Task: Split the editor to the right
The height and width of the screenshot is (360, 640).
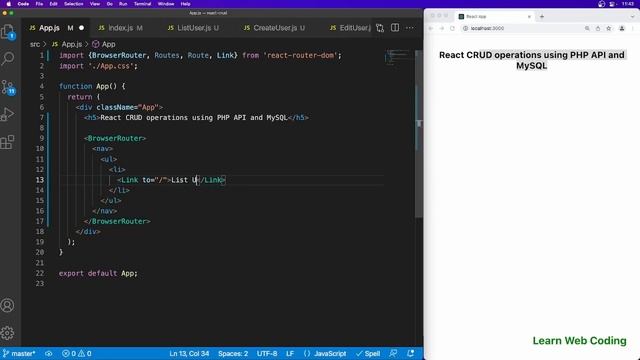Action: 395,28
